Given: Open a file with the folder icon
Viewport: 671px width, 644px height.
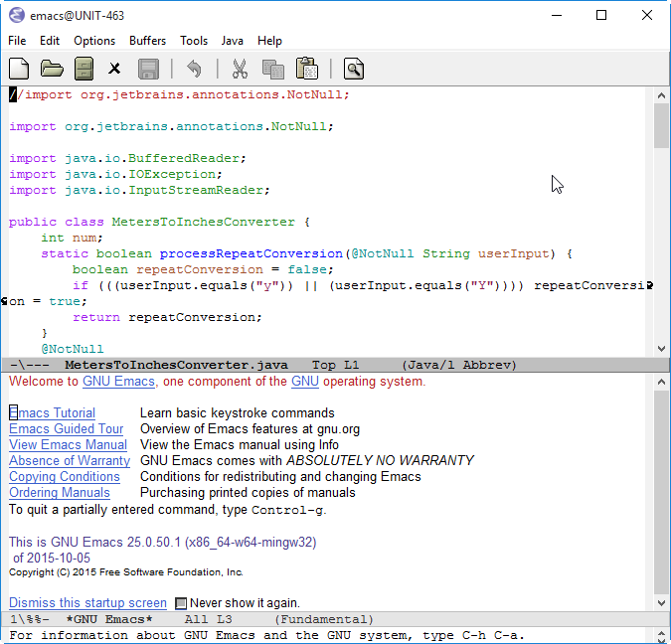Looking at the screenshot, I should (52, 69).
